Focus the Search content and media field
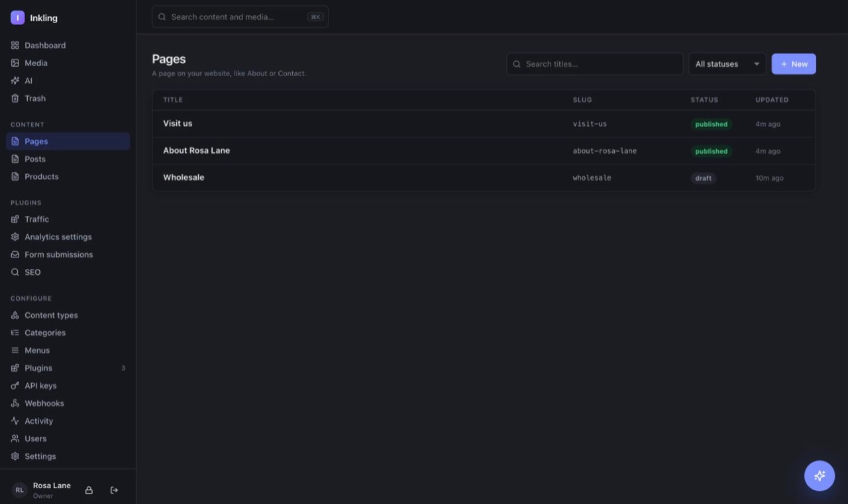The image size is (848, 504). tap(240, 17)
